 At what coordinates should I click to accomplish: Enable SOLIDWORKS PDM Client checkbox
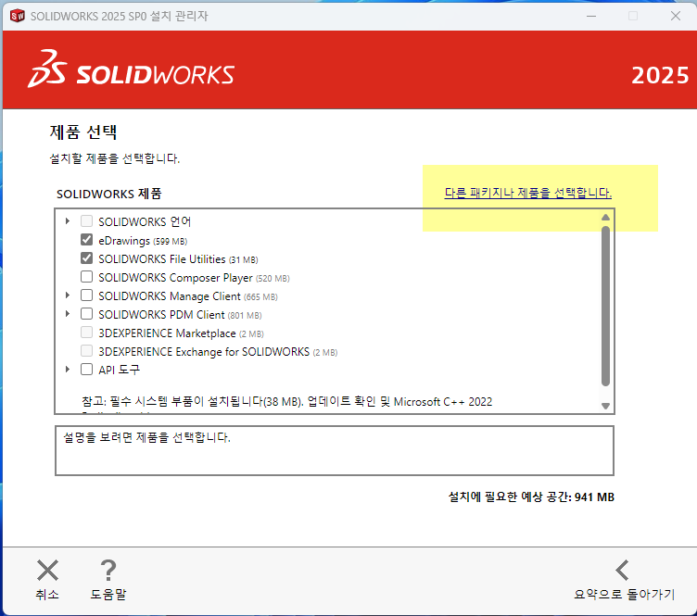(87, 314)
